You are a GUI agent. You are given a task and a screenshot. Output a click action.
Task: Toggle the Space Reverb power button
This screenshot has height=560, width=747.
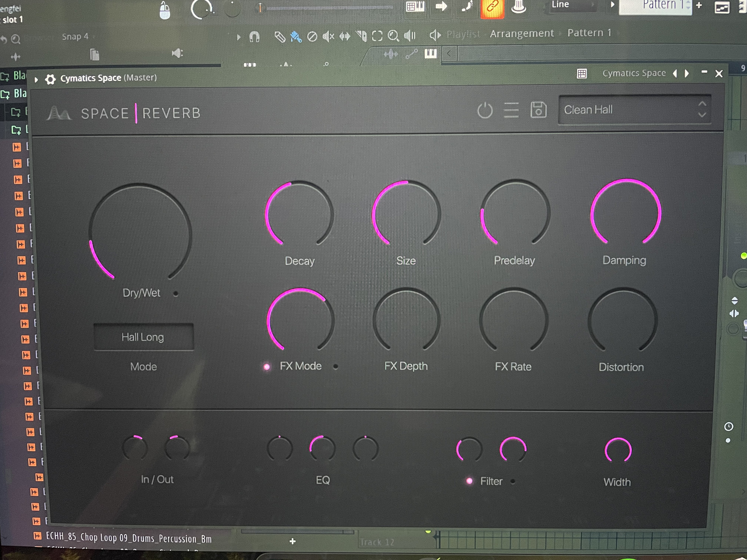pyautogui.click(x=485, y=110)
